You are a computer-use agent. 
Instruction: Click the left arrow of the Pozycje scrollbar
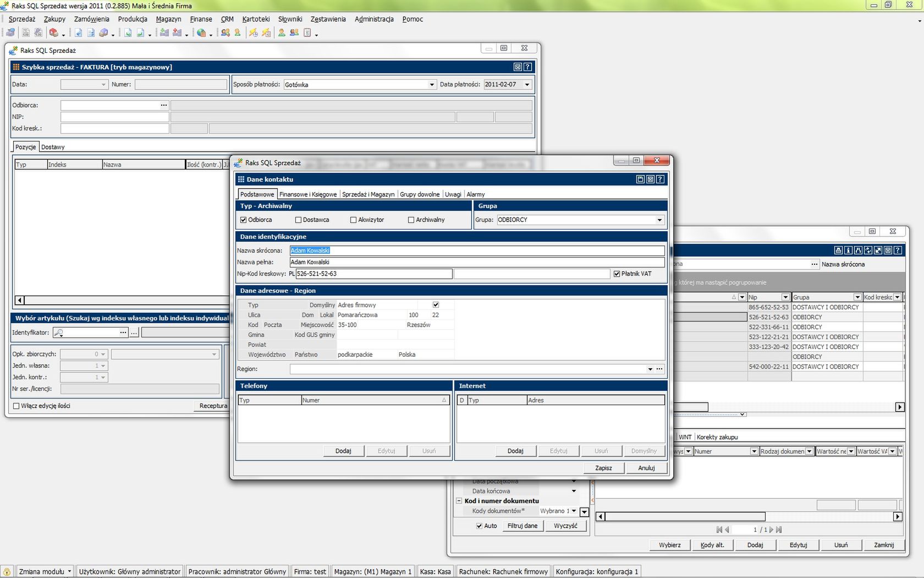(19, 300)
